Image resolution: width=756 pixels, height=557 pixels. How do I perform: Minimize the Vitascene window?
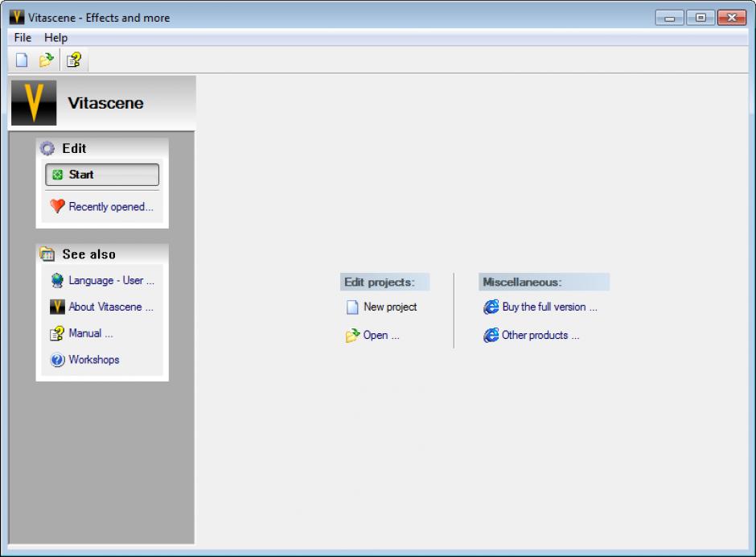pos(670,18)
